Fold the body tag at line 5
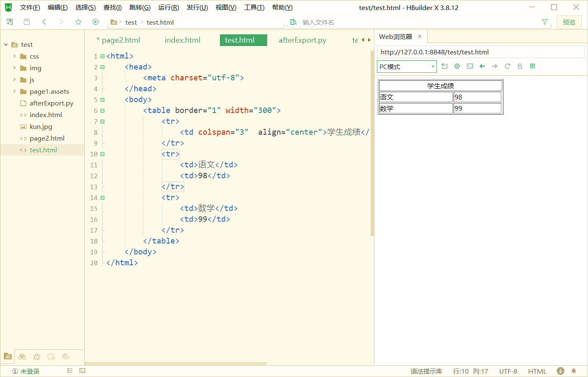 pos(102,100)
